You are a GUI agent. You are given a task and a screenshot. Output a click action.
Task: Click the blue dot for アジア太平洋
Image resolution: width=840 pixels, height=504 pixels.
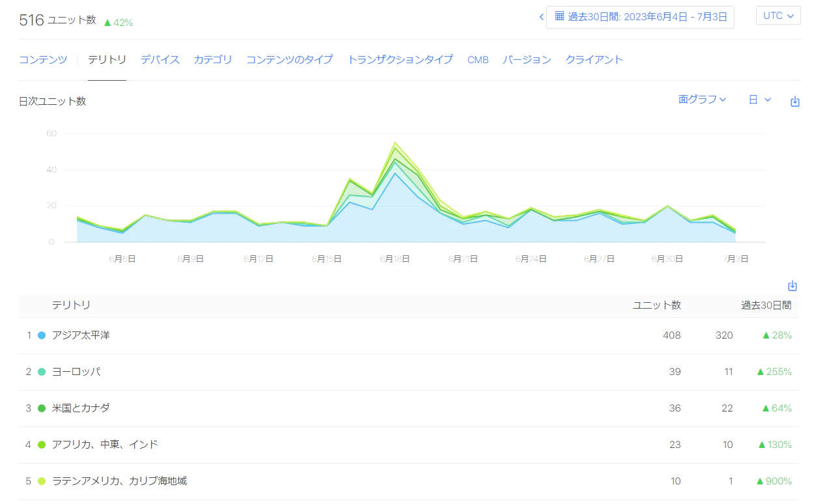point(42,335)
